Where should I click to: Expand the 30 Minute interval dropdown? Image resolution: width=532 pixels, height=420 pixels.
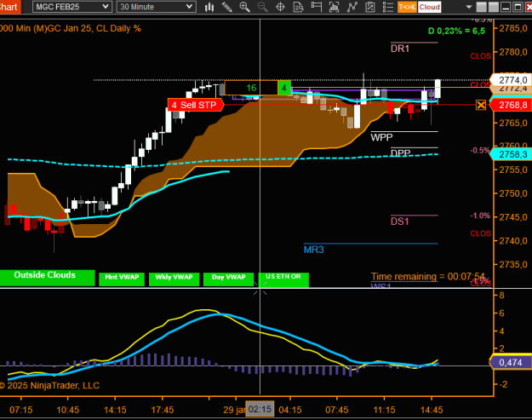point(156,7)
